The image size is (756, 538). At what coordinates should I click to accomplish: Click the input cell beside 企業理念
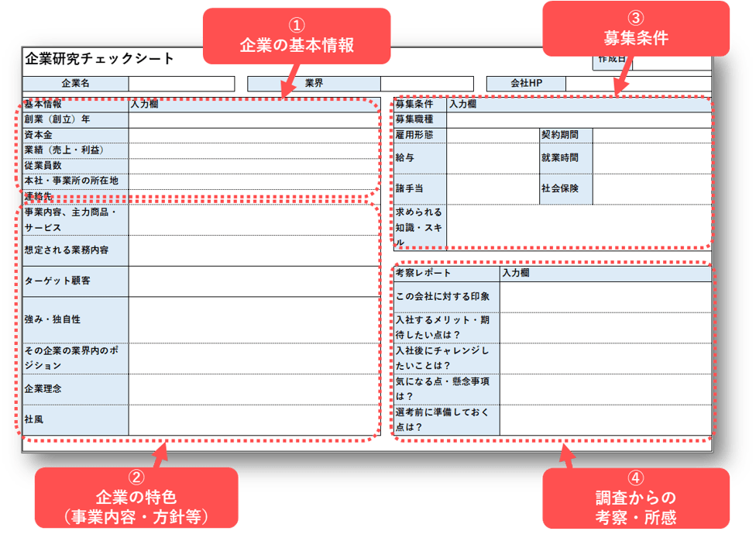(x=254, y=389)
